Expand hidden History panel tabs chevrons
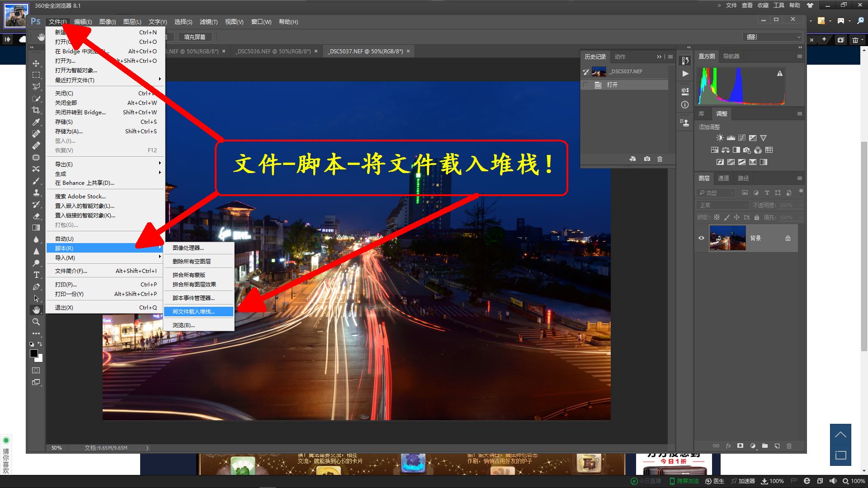 pos(659,57)
